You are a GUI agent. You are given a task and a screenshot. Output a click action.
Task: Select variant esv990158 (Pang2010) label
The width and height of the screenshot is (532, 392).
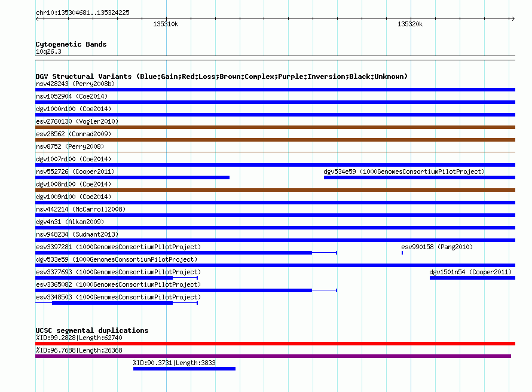point(437,247)
